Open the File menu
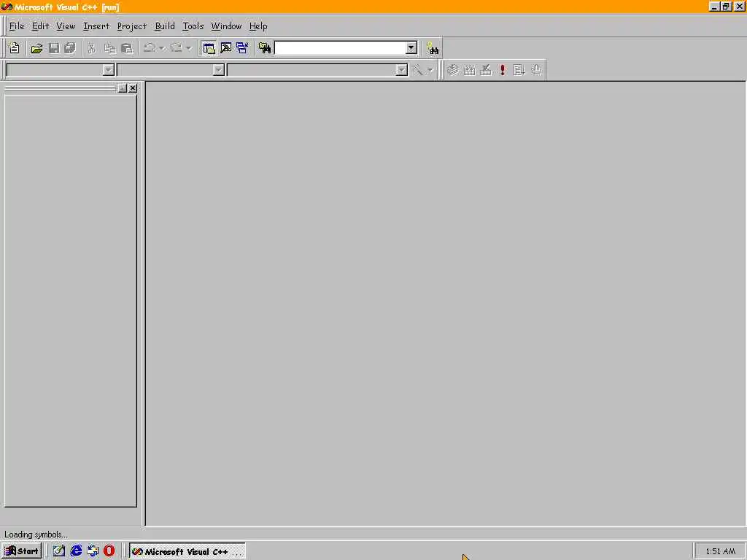 (x=17, y=26)
